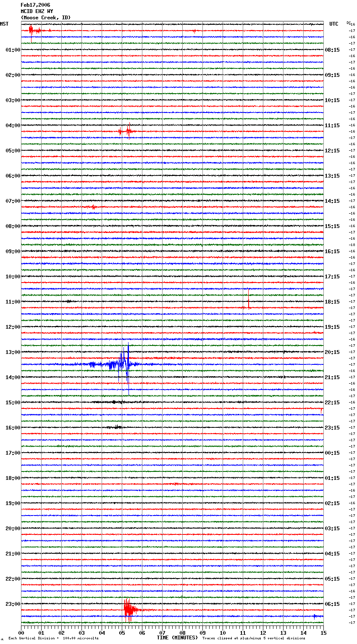Click the "Each Vertical Division = 100.00 microvolts" note
Image resolution: width=357 pixels, height=644 pixels.
coord(53,638)
